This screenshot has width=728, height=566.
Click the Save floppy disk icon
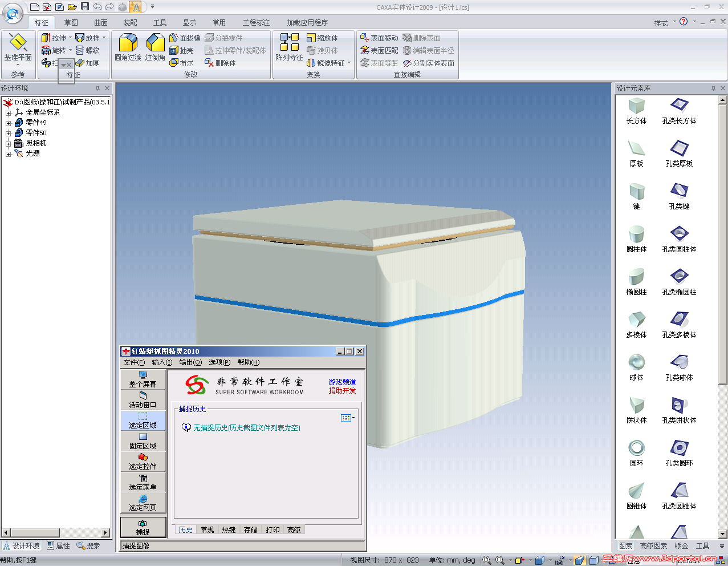point(84,7)
